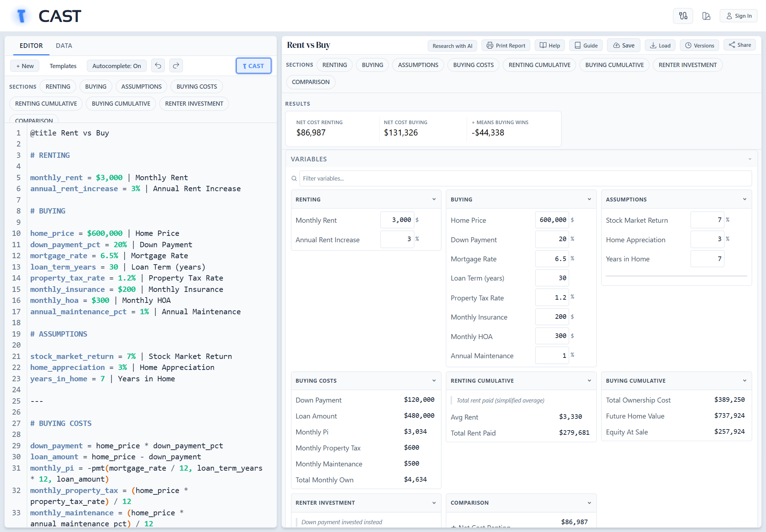Edit the Home Price value field
The image size is (766, 532).
[x=552, y=220]
